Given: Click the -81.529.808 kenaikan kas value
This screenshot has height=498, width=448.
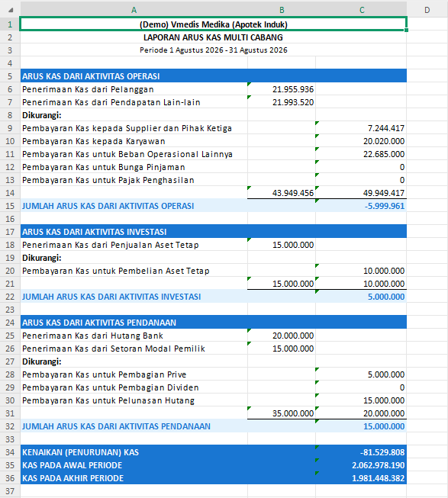Looking at the screenshot, I should 361,452.
